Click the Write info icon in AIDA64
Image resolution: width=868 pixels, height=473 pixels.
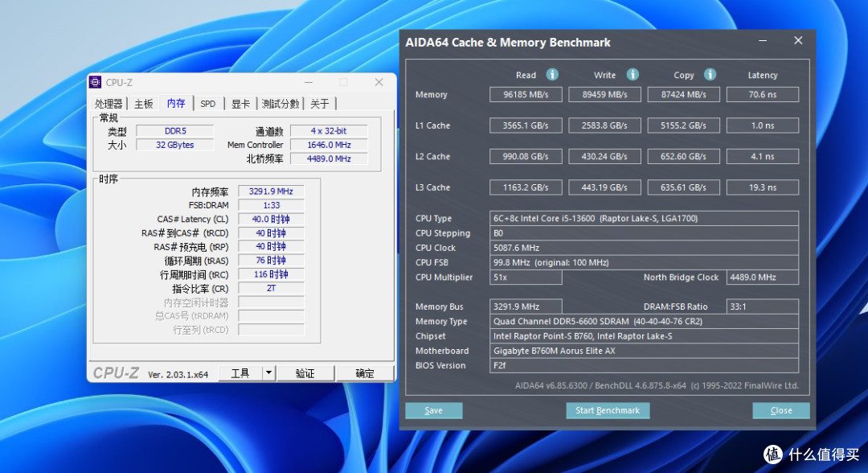633,75
